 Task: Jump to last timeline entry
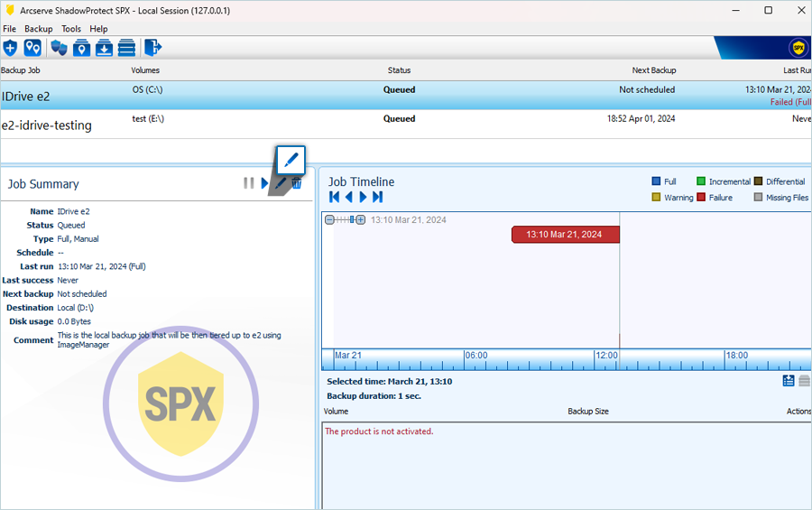click(x=377, y=197)
